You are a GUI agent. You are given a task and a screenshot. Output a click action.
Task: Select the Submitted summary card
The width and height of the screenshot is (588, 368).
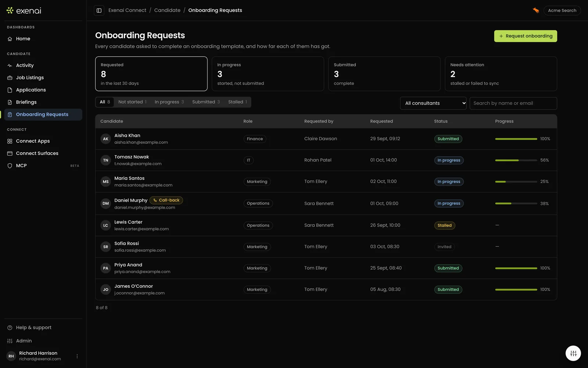coord(384,74)
